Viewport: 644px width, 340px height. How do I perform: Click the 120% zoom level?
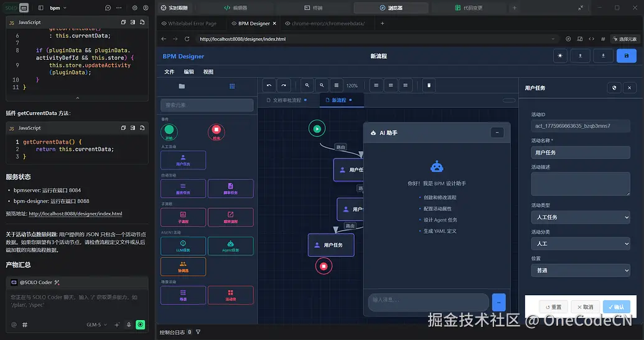[x=352, y=85]
